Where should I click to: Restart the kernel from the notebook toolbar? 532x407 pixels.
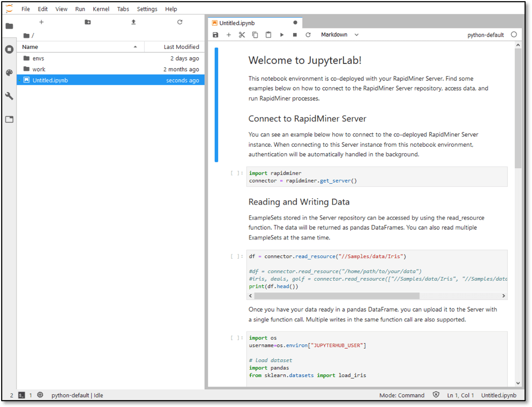click(x=308, y=35)
